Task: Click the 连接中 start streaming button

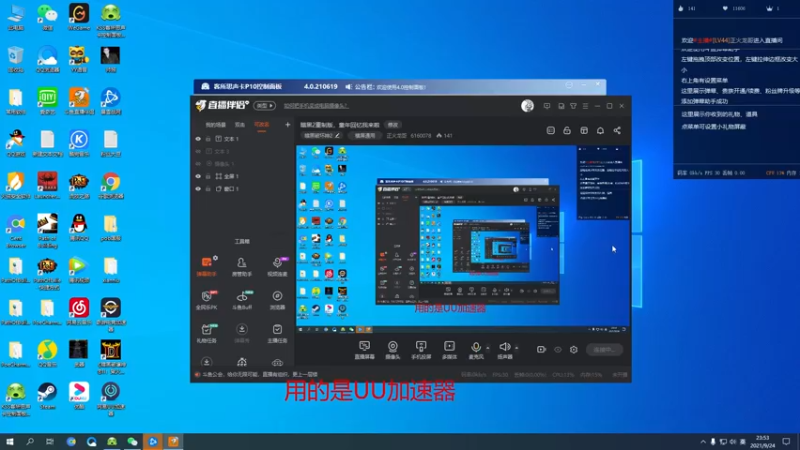Action: 604,349
